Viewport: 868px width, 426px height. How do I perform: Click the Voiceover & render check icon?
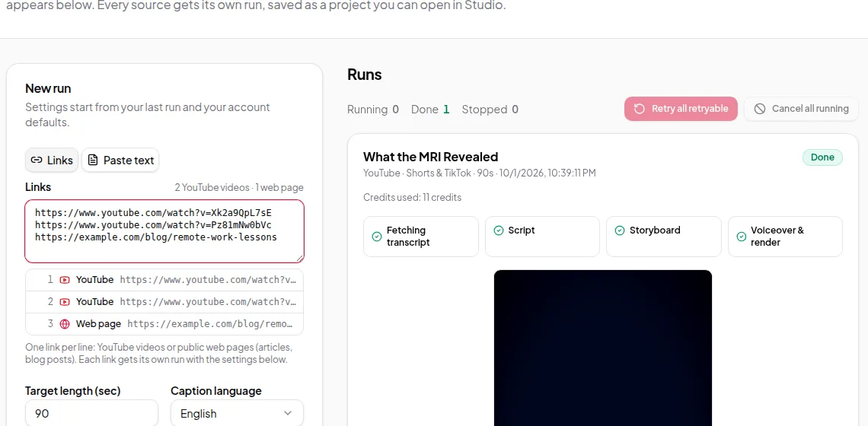742,237
